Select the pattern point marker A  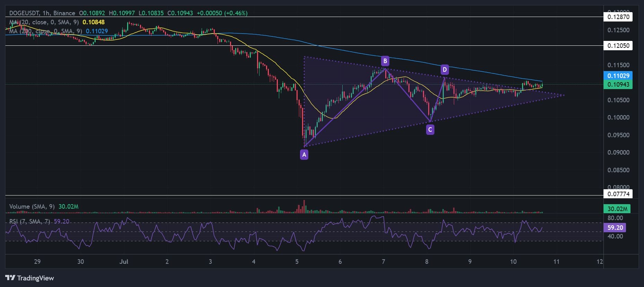coord(304,155)
